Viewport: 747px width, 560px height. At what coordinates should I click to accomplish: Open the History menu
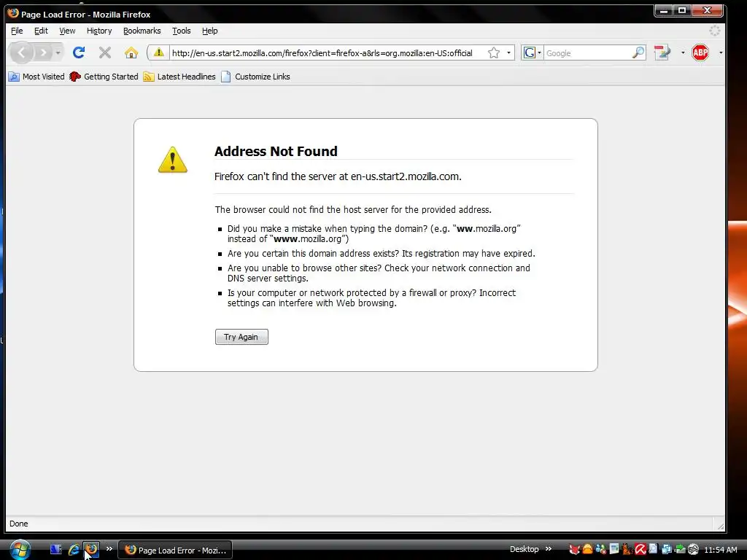point(99,31)
